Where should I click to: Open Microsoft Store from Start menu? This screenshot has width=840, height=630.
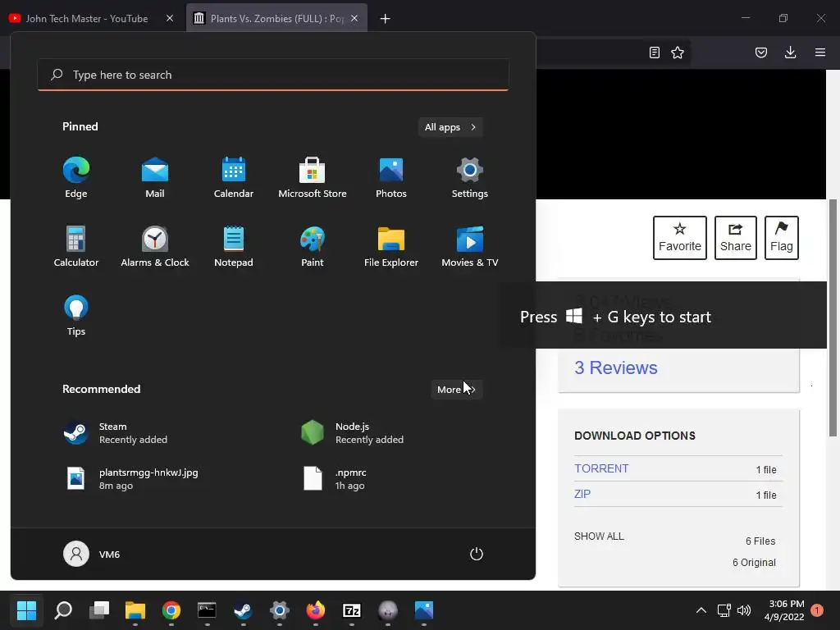pyautogui.click(x=313, y=178)
